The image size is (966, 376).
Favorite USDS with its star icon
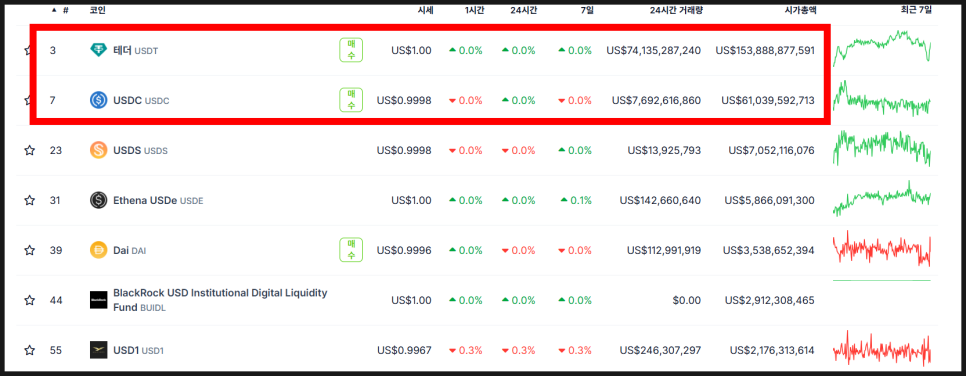pyautogui.click(x=29, y=150)
